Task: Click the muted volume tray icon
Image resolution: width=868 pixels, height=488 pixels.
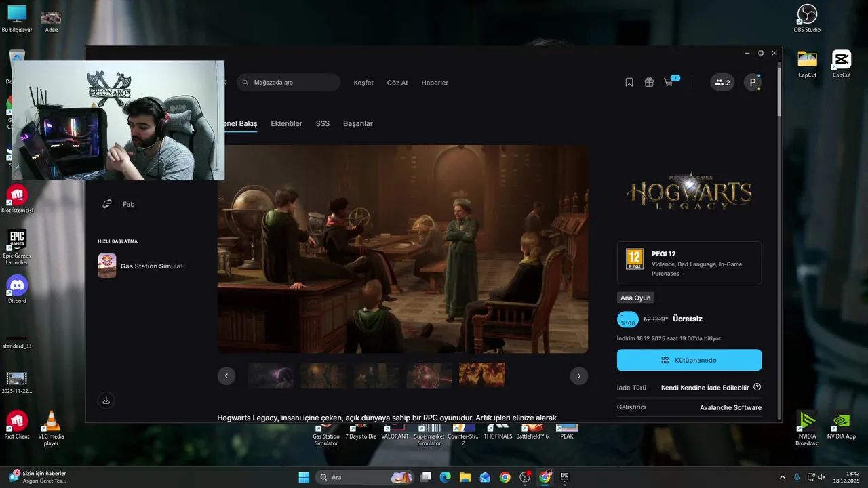Action: click(x=822, y=477)
